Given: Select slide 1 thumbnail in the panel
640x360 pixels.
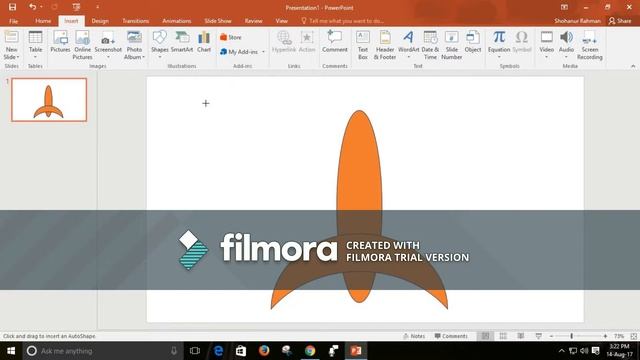Looking at the screenshot, I should pos(49,100).
